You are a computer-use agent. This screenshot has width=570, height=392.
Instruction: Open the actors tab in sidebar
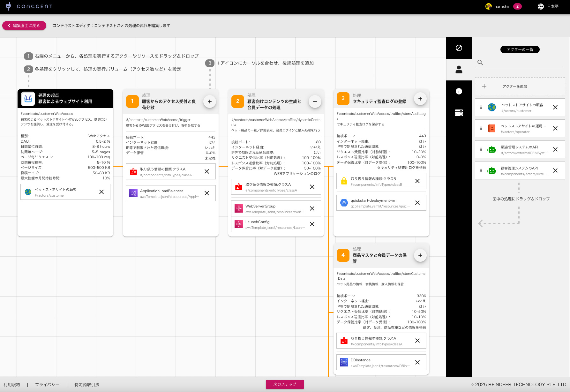coord(459,70)
